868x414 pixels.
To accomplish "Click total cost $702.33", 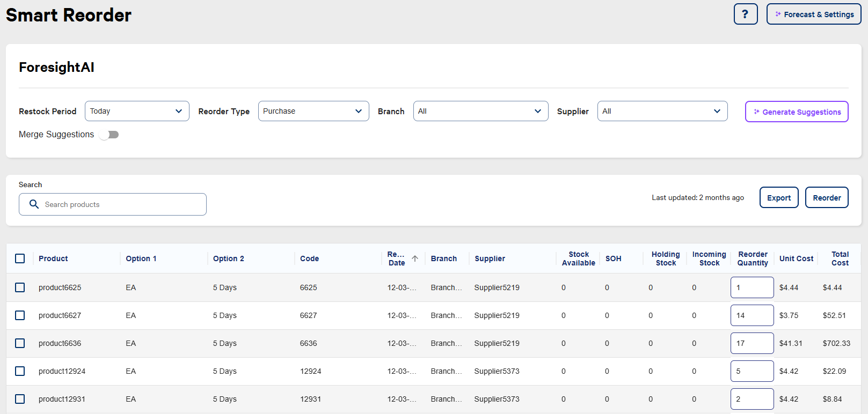I will [836, 343].
